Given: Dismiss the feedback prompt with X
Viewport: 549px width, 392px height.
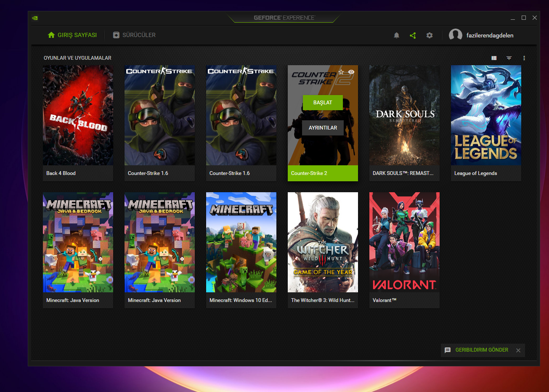Looking at the screenshot, I should coord(518,350).
